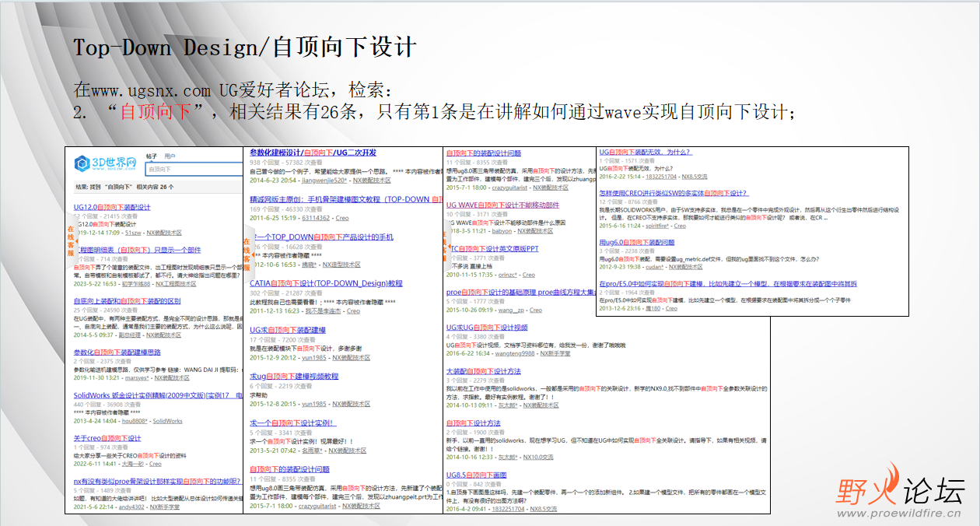Visit author jiangwenjie520's profile
This screenshot has width=980, height=526.
(324, 180)
